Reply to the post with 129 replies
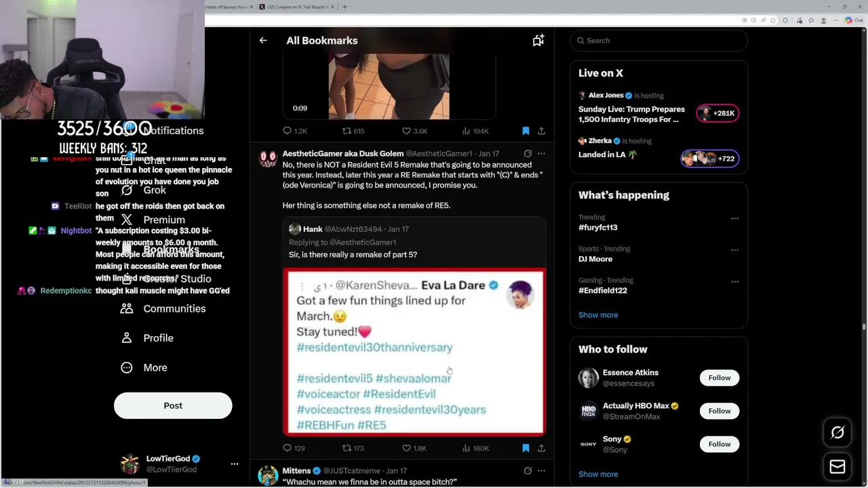This screenshot has width=868, height=488. (x=294, y=448)
